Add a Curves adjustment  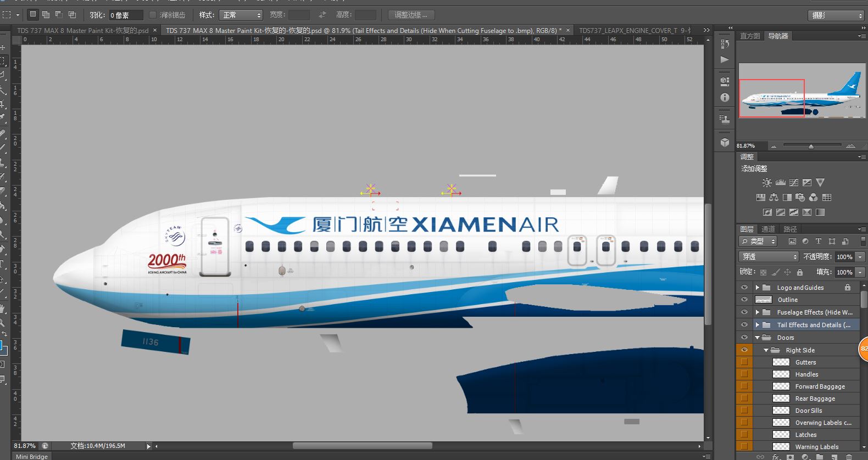click(x=794, y=183)
